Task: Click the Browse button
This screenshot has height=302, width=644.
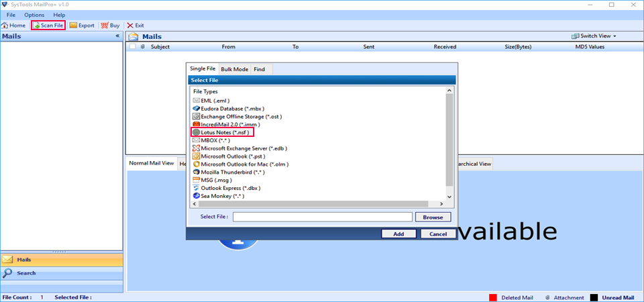Action: 433,217
